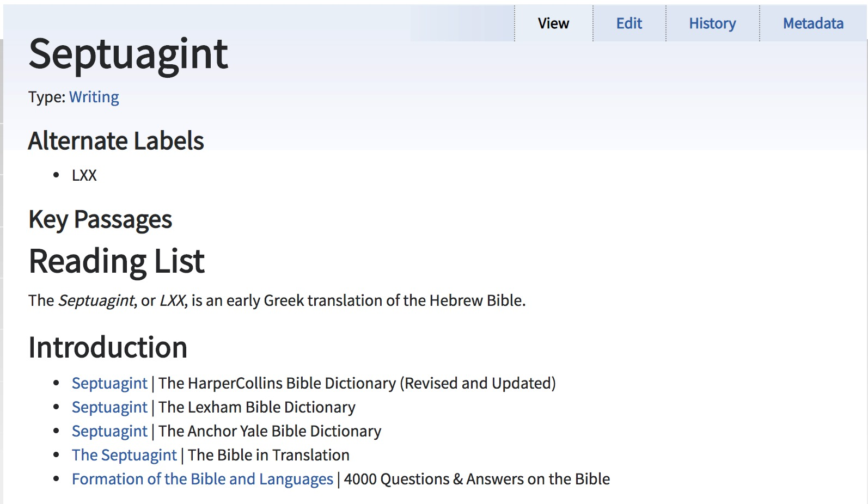Follow the Writing type link

(x=94, y=97)
